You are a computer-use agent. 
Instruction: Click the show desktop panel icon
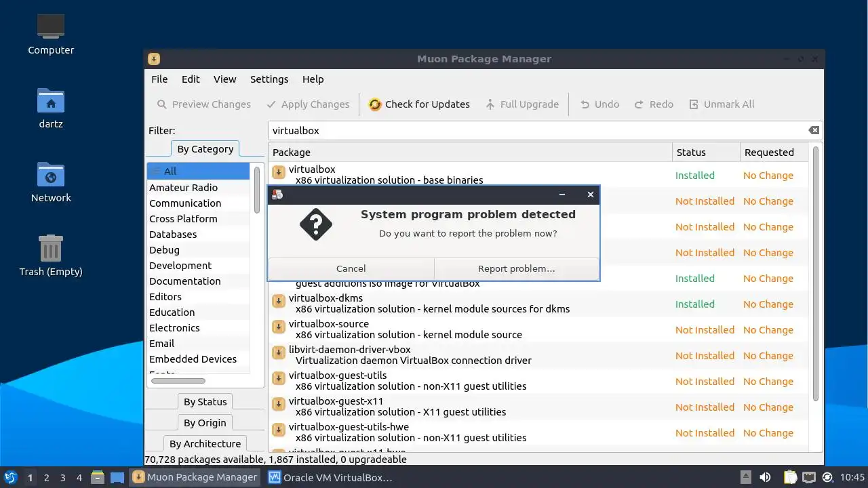click(x=117, y=477)
